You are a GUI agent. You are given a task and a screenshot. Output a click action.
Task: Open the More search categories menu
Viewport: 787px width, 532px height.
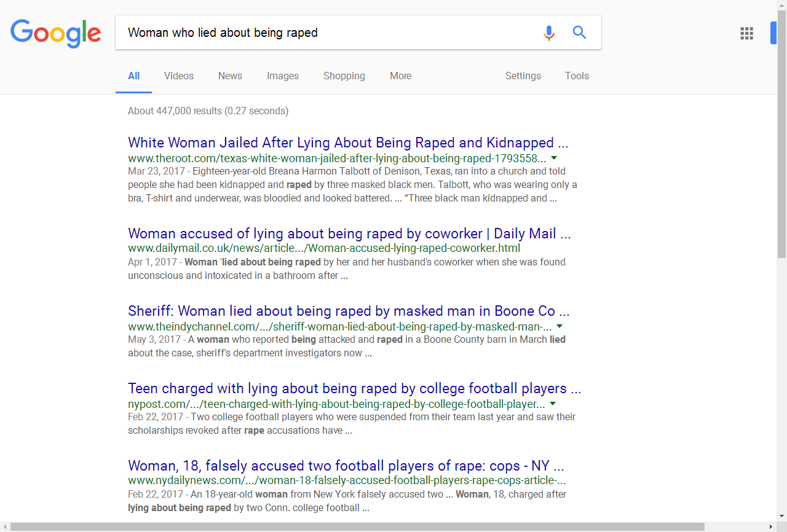[400, 76]
